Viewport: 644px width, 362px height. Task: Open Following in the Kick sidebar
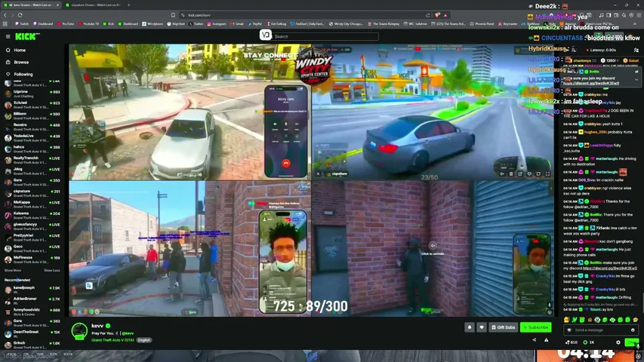pyautogui.click(x=19, y=75)
